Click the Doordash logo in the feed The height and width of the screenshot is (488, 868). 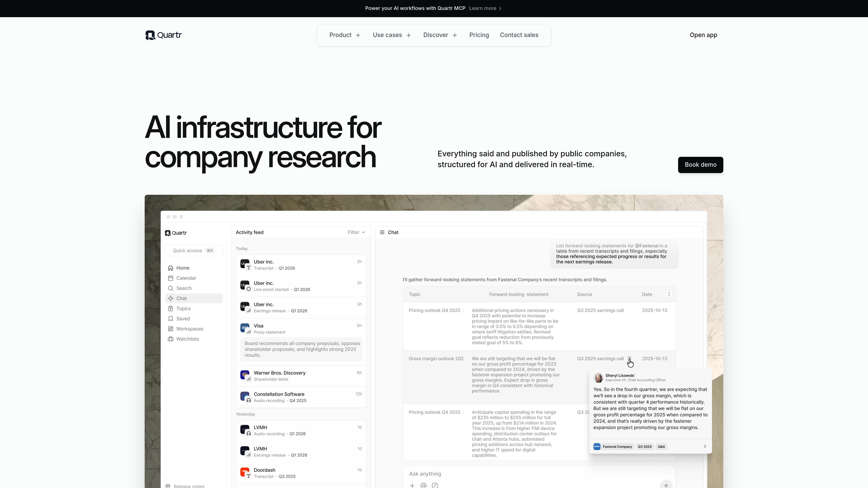[245, 472]
